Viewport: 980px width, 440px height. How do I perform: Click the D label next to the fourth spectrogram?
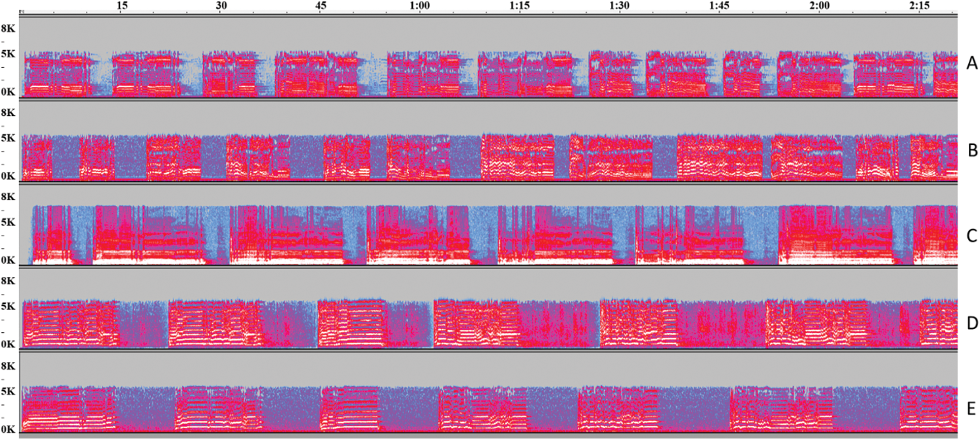coord(972,323)
